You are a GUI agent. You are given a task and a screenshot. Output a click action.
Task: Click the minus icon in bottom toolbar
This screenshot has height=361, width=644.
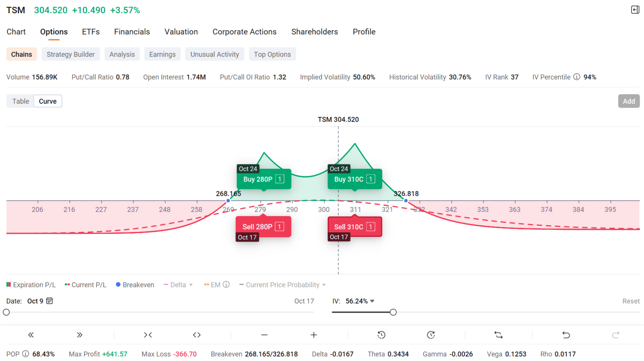click(264, 335)
